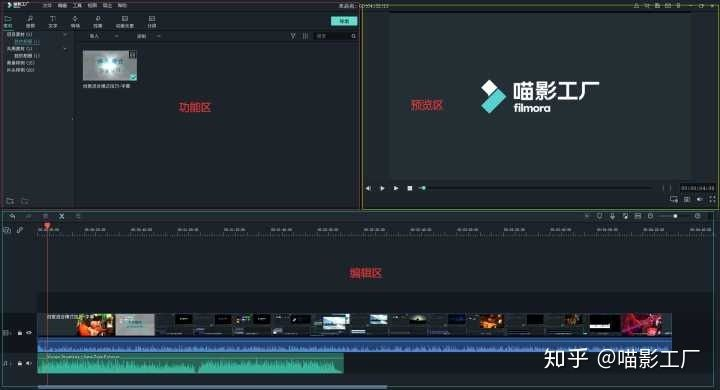Collapse the Shared Media tree folder arrow
Viewport: 720px width, 390px height.
click(65, 49)
